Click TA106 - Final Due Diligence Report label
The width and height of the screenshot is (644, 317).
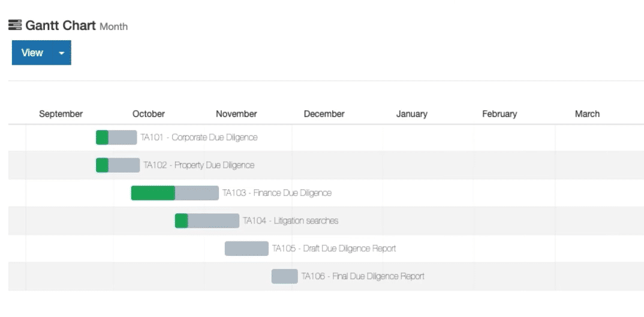click(363, 276)
